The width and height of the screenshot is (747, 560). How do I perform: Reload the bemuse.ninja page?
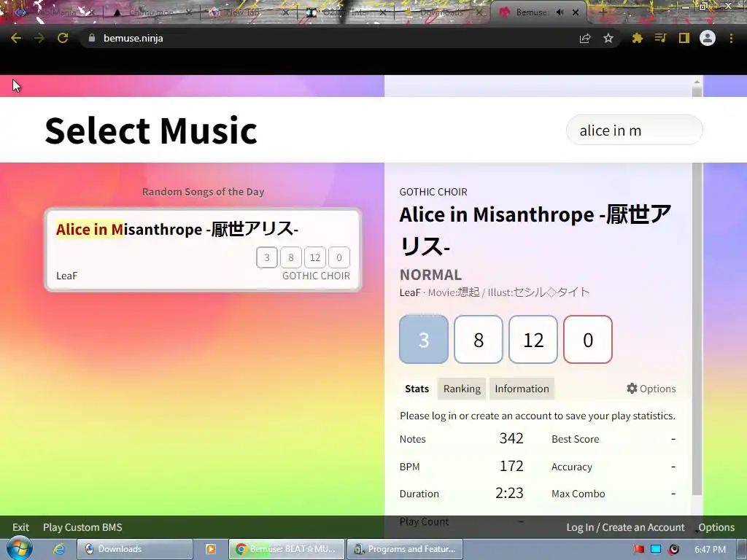pyautogui.click(x=63, y=38)
